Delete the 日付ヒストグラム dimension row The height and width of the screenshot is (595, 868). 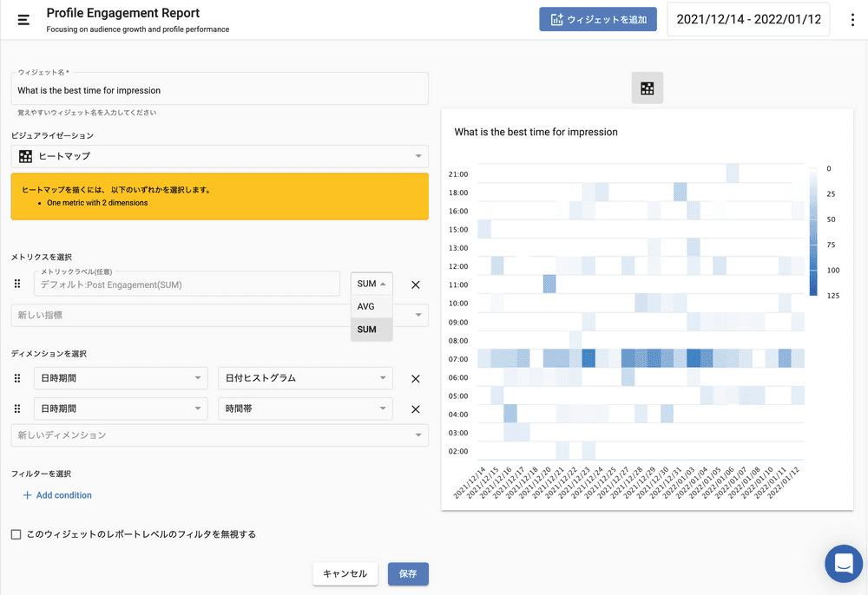415,379
